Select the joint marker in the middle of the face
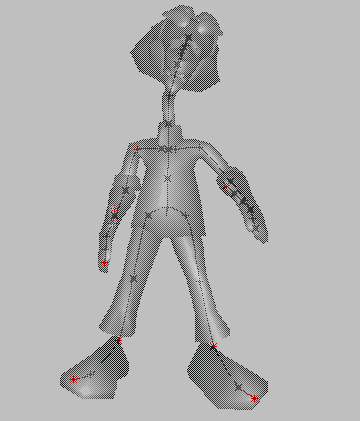The image size is (360, 421). tap(177, 65)
